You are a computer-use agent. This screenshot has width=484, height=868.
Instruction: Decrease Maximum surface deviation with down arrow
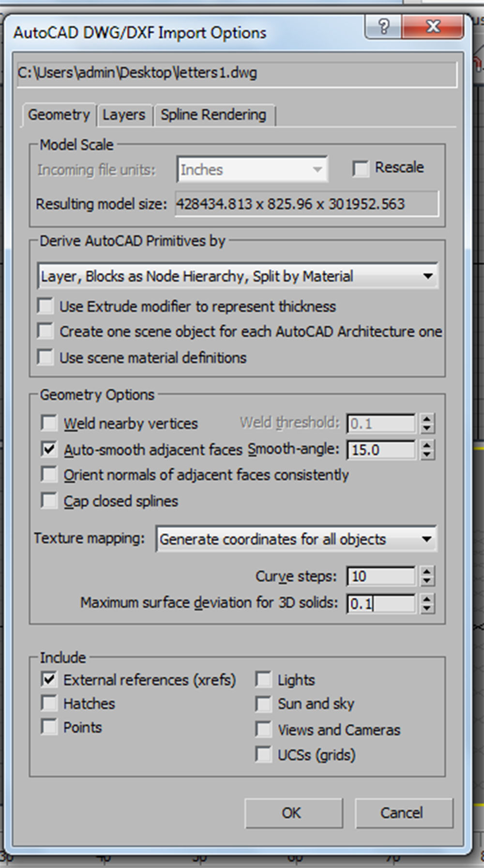(427, 609)
